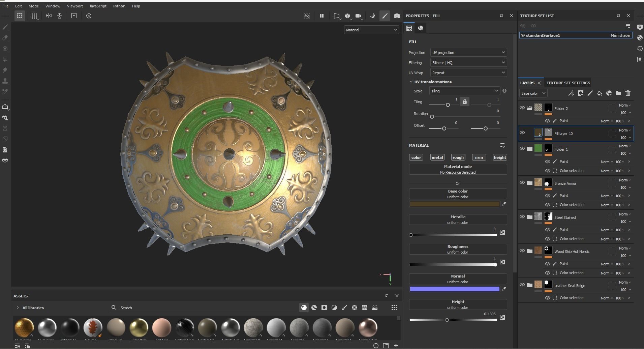
Task: Toggle the nrm channel button
Action: click(x=479, y=157)
